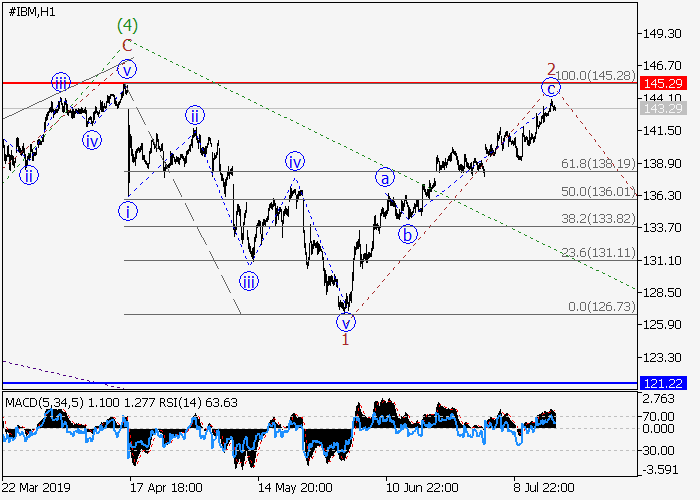Select the 50.0(136.01) Fibonacci level label
This screenshot has height=500, width=700.
596,191
